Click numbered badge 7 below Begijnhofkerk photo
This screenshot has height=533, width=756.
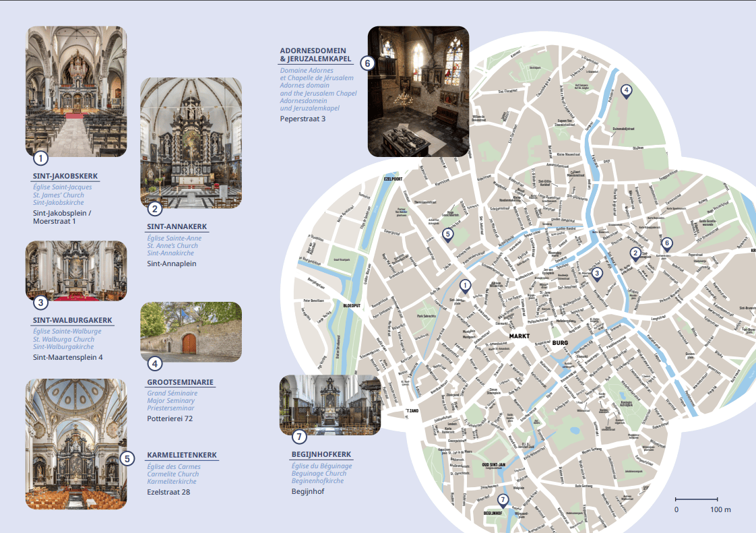click(x=299, y=437)
